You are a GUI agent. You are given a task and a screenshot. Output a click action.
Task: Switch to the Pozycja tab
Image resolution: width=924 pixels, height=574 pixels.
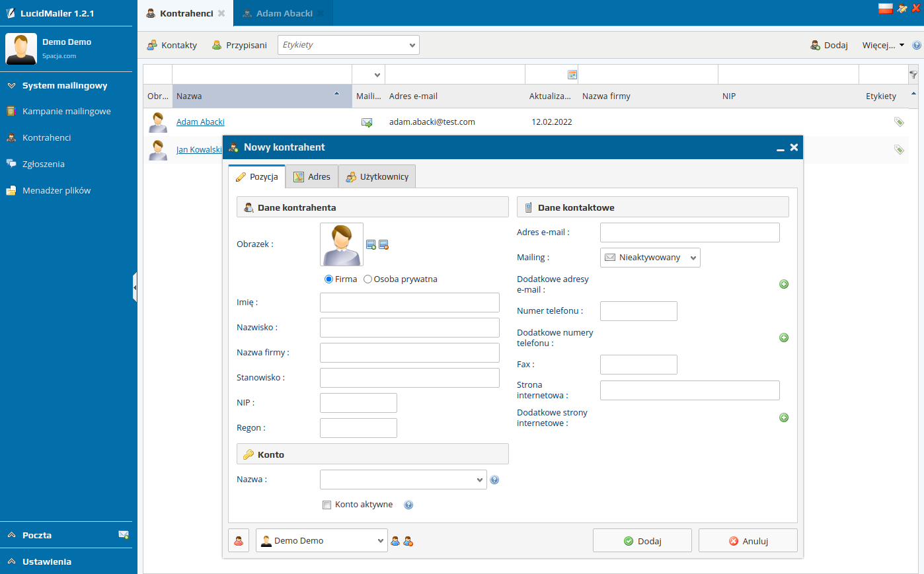tap(257, 177)
